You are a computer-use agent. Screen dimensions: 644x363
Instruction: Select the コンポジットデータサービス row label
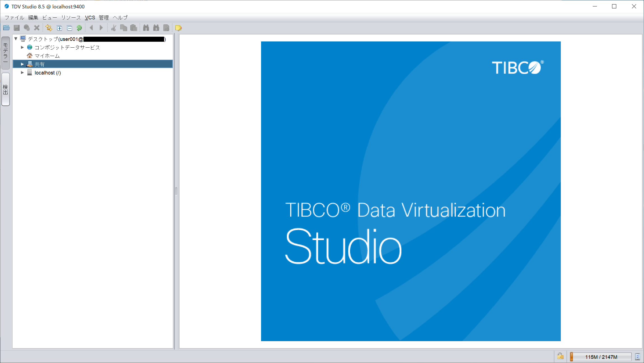pyautogui.click(x=67, y=47)
